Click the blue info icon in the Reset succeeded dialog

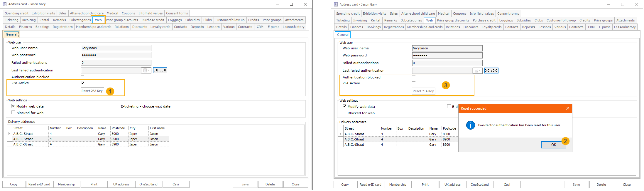470,125
